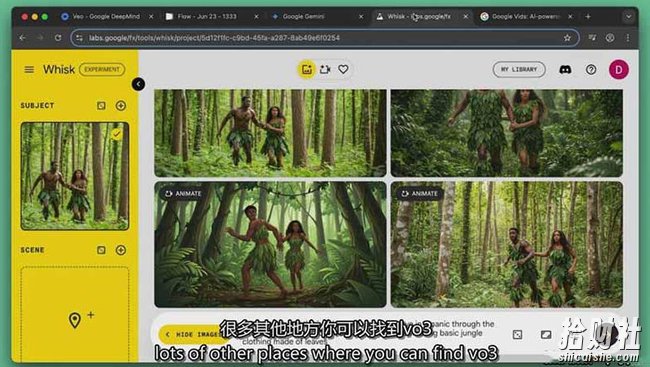Click the Subject generate-from-text icon

101,106
